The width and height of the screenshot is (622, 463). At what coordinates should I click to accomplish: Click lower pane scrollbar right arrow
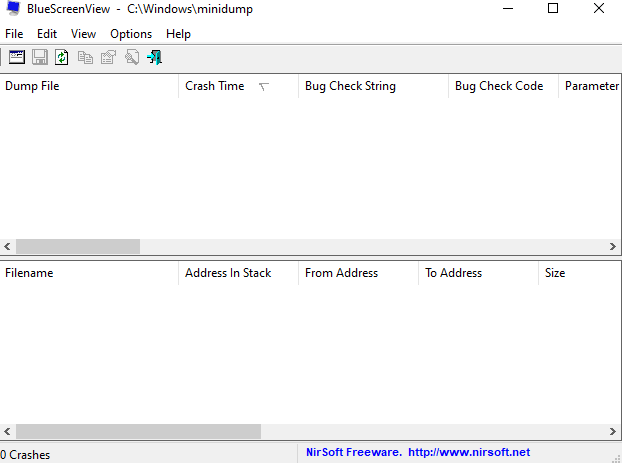[613, 431]
